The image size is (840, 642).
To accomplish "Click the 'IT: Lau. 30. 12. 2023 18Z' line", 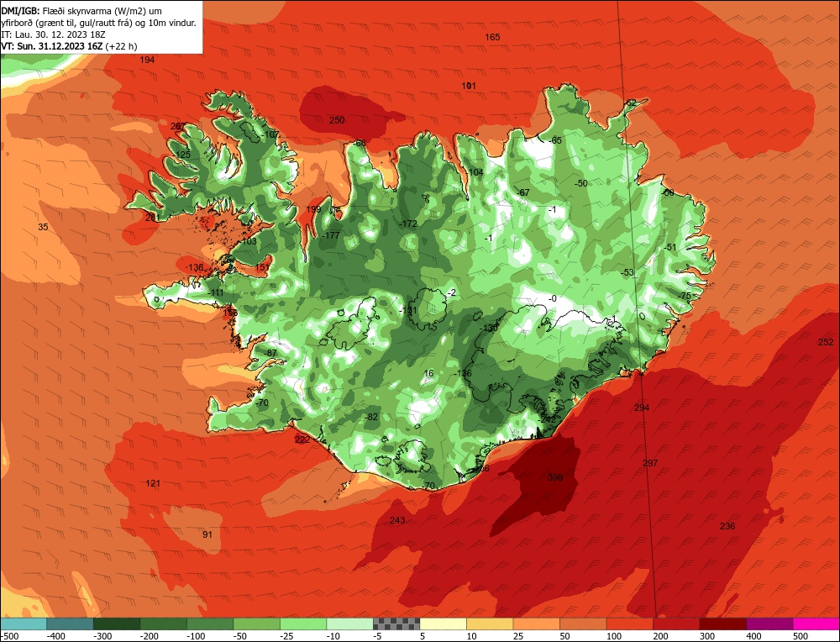I will (x=53, y=34).
